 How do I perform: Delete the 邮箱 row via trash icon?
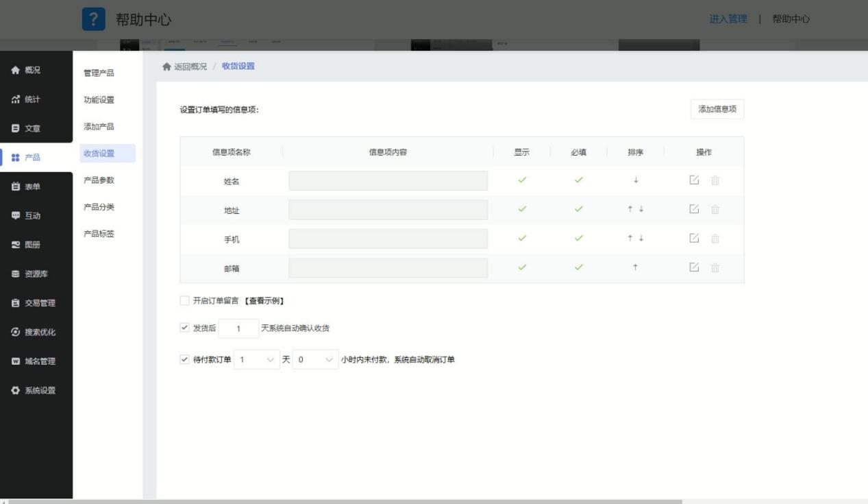pyautogui.click(x=715, y=267)
